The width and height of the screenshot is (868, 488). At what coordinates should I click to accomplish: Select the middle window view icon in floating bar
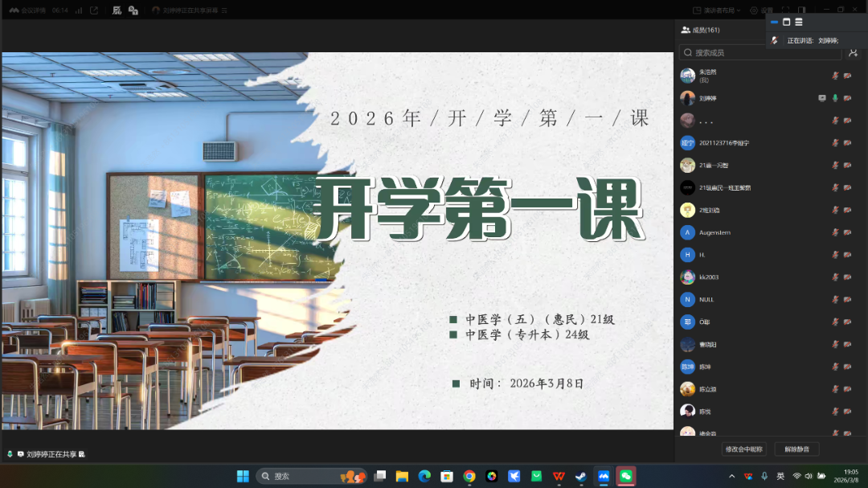click(787, 22)
